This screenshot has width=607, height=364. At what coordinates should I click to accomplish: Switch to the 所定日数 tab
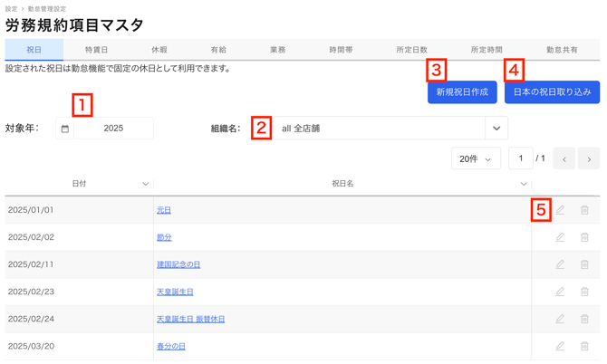pyautogui.click(x=412, y=50)
